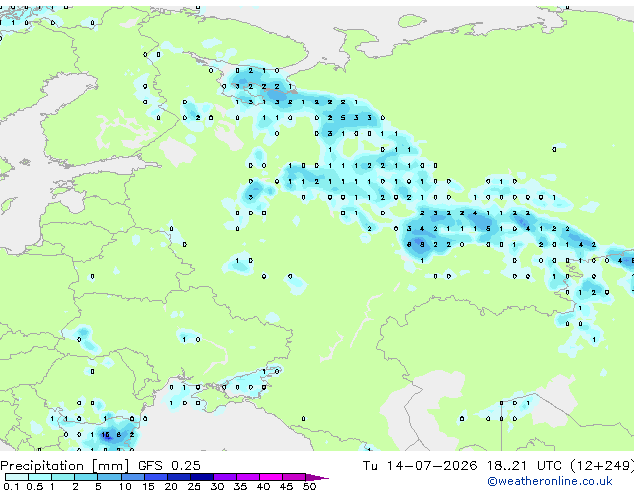This screenshot has height=490, width=634.
Task: Click the "(12+249)" forecast run text
Action: [602, 466]
